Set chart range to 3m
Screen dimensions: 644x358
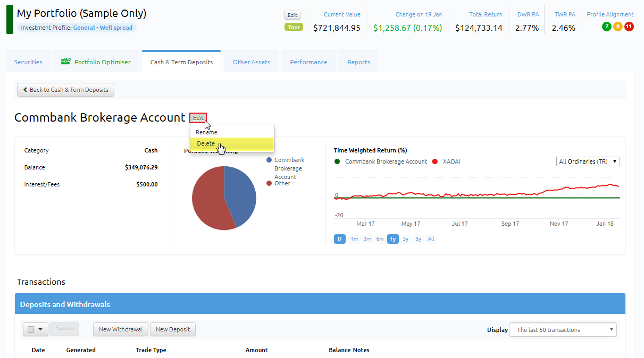(x=367, y=239)
